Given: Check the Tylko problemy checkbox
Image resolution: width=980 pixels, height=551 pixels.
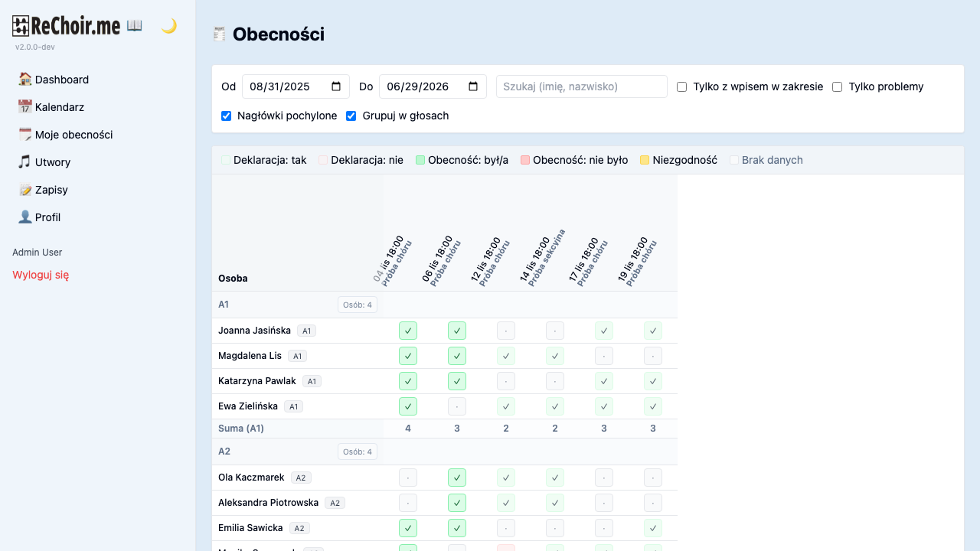Looking at the screenshot, I should point(838,87).
